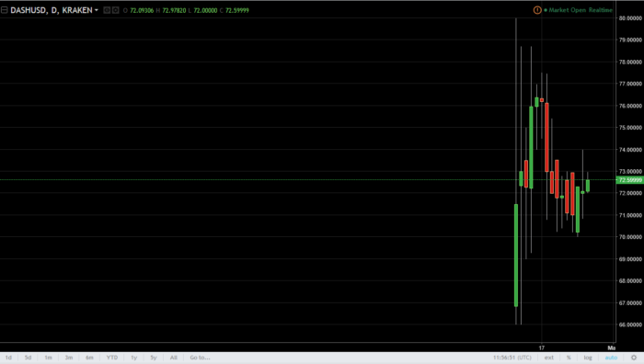Click the green 72.59999 current price label

click(630, 180)
